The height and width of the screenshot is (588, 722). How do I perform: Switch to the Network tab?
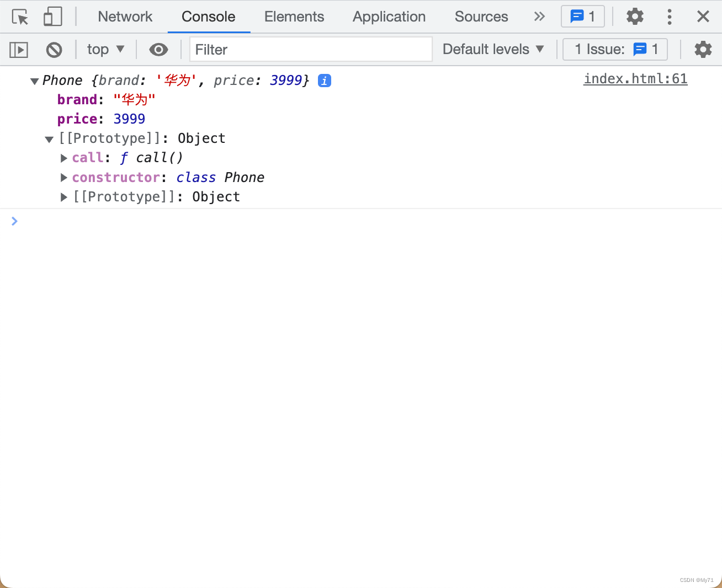point(125,17)
